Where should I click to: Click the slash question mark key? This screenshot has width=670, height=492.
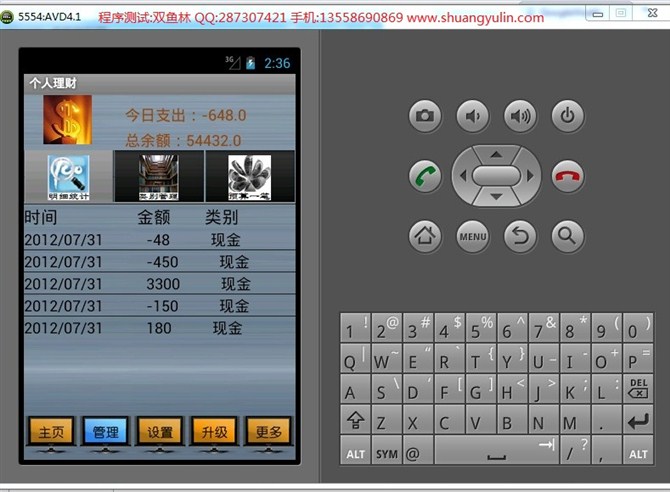point(575,451)
